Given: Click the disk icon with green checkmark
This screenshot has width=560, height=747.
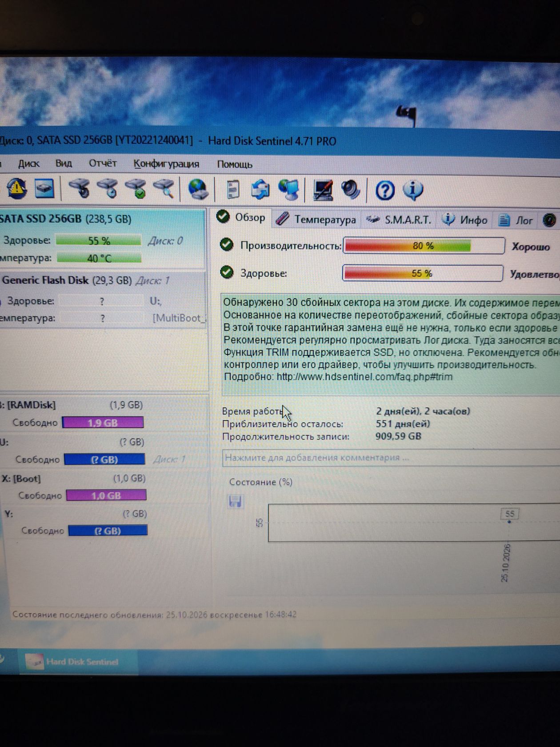Looking at the screenshot, I should pyautogui.click(x=136, y=189).
